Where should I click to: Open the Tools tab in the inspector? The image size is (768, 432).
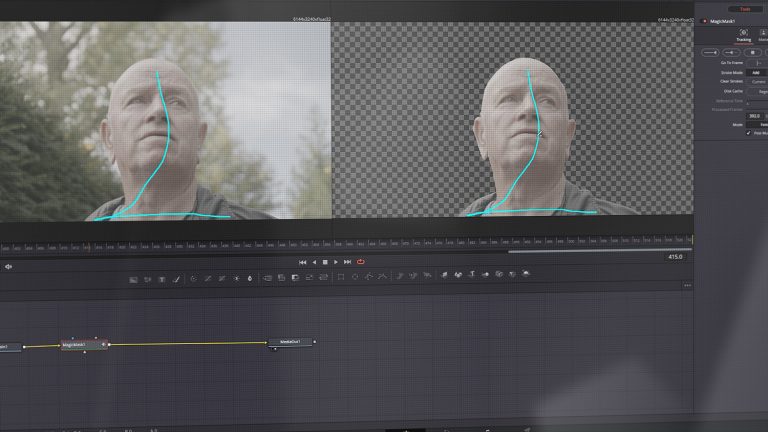(744, 9)
